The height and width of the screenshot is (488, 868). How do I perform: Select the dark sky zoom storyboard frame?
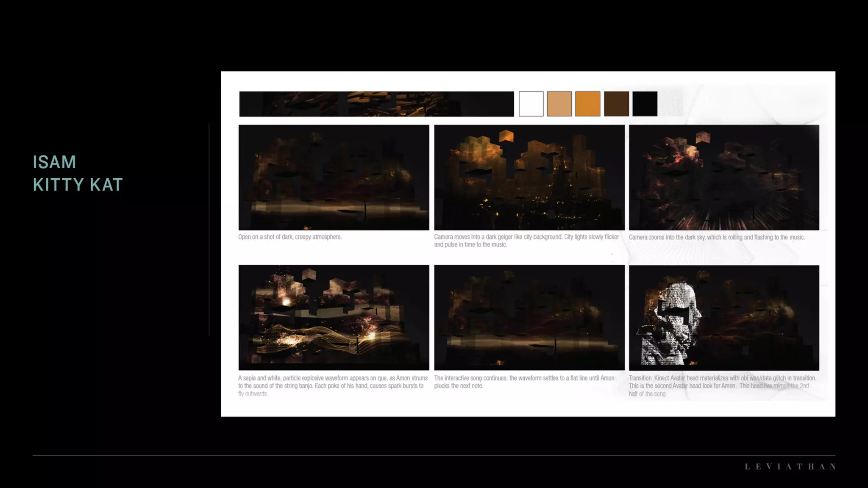click(724, 177)
